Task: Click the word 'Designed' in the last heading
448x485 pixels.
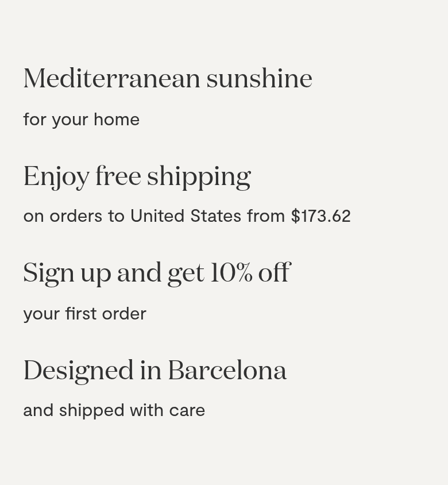Action: click(78, 371)
